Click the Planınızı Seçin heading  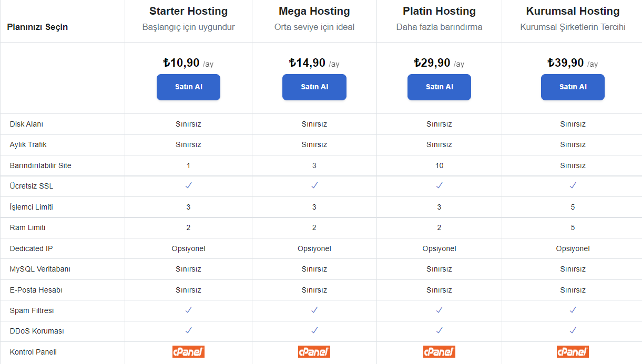pos(37,27)
